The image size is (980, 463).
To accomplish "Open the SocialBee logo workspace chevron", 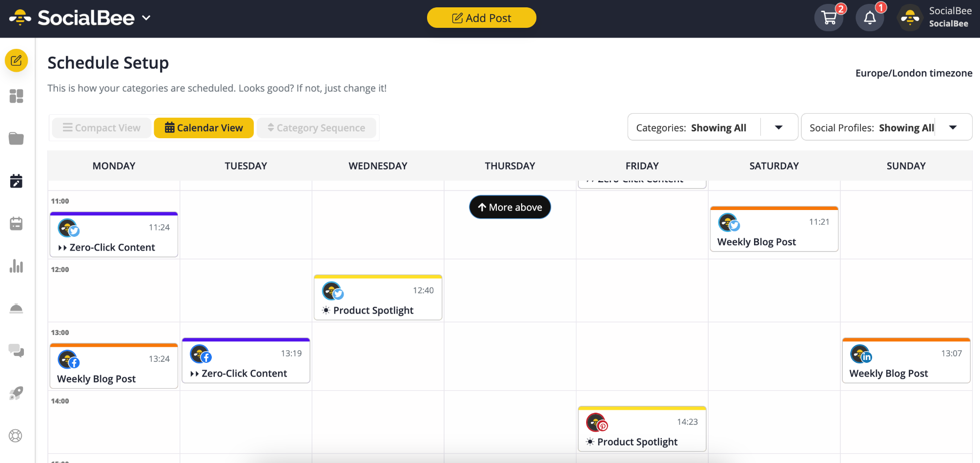I will 146,18.
